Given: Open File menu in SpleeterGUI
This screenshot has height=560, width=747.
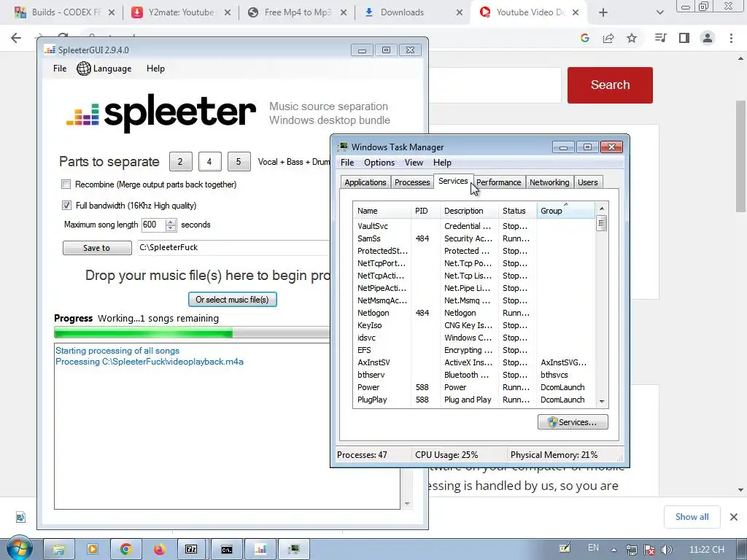Looking at the screenshot, I should pos(60,69).
